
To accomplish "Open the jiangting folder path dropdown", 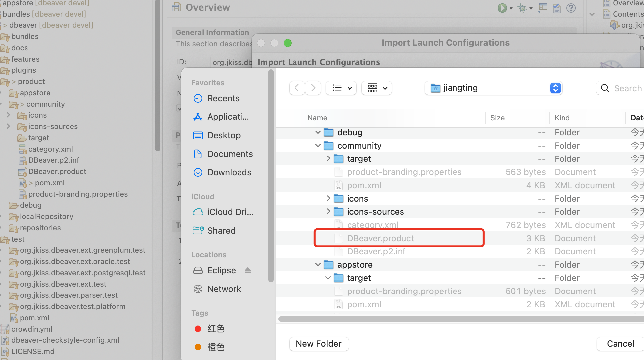I will (x=556, y=88).
